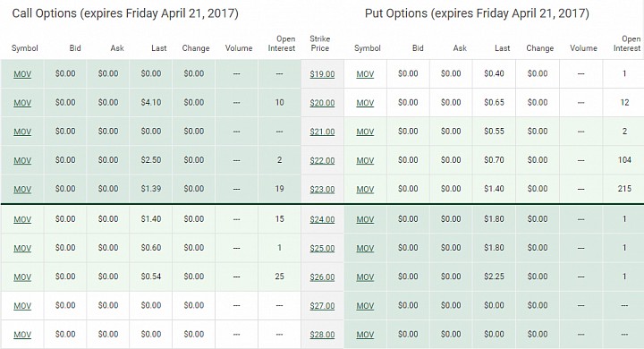Image resolution: width=644 pixels, height=349 pixels.
Task: Select the put last price $1.40 cell
Action: pos(494,189)
